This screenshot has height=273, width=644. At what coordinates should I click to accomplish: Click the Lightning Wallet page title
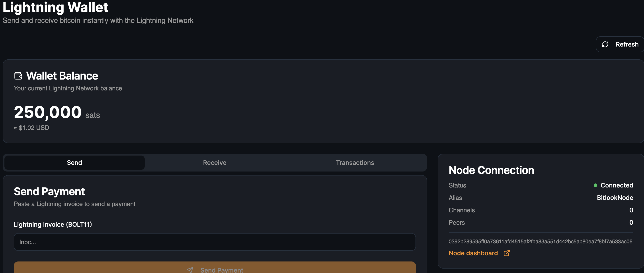click(55, 7)
